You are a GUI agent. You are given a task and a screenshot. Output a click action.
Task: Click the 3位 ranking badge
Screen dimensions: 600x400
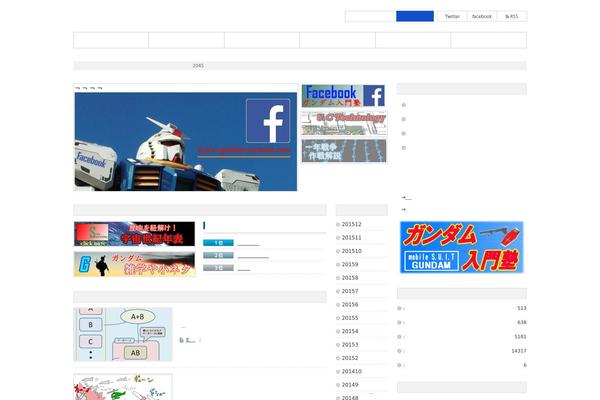[218, 268]
